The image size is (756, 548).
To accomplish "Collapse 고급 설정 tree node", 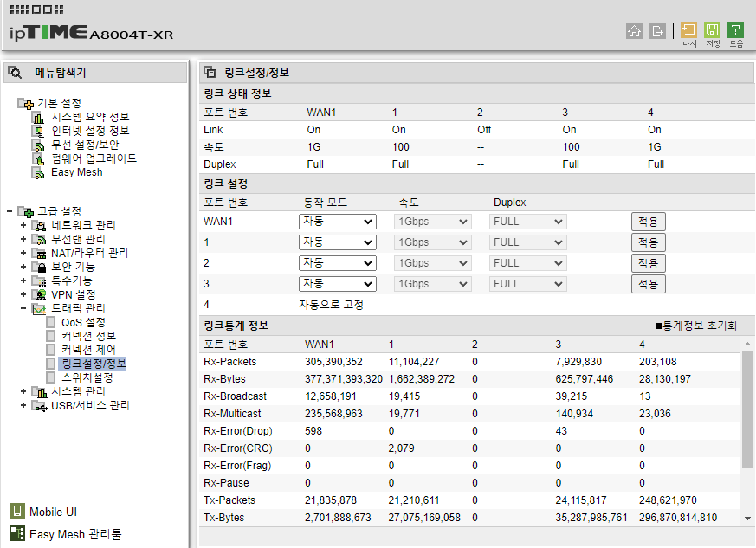I will point(10,211).
